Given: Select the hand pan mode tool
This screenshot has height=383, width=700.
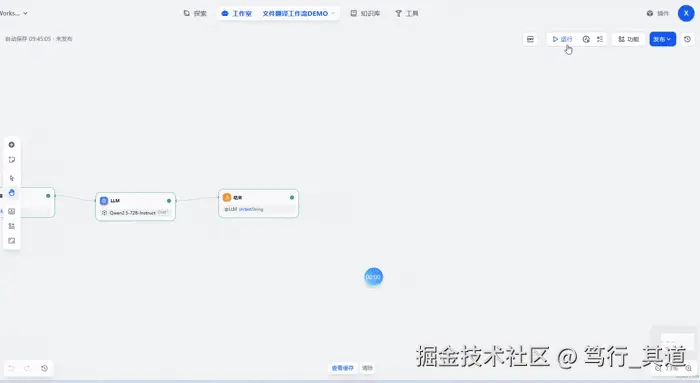Looking at the screenshot, I should (12, 193).
